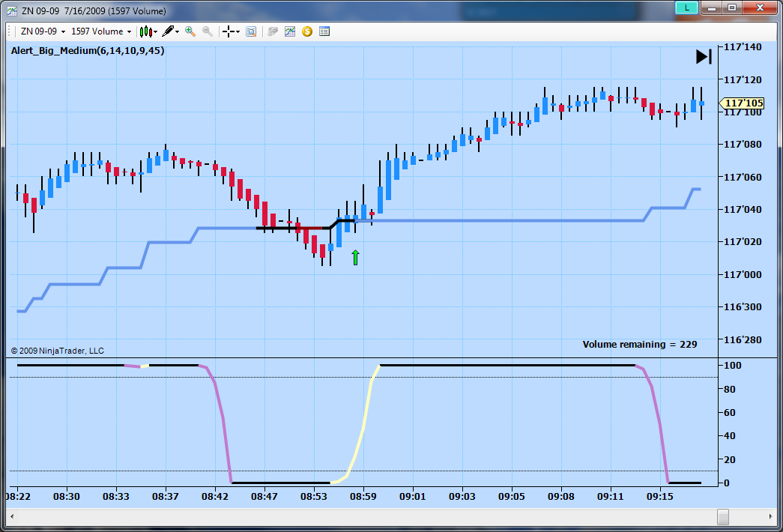Viewport: 783px width, 532px height.
Task: Expand the chart style dropdown arrow
Action: coord(156,32)
